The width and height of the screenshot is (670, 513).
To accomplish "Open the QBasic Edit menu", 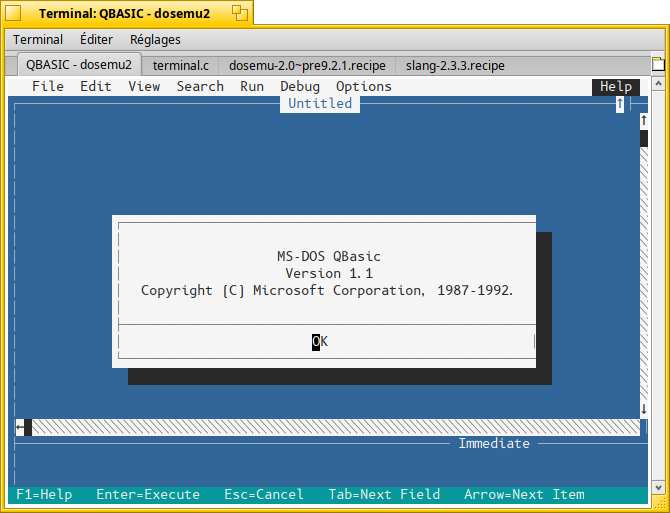I will tap(96, 87).
